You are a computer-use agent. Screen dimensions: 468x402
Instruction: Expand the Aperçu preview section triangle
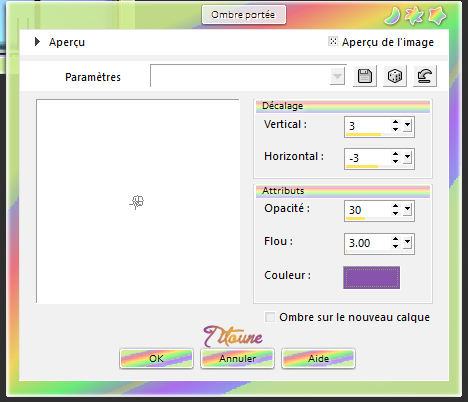coord(37,42)
